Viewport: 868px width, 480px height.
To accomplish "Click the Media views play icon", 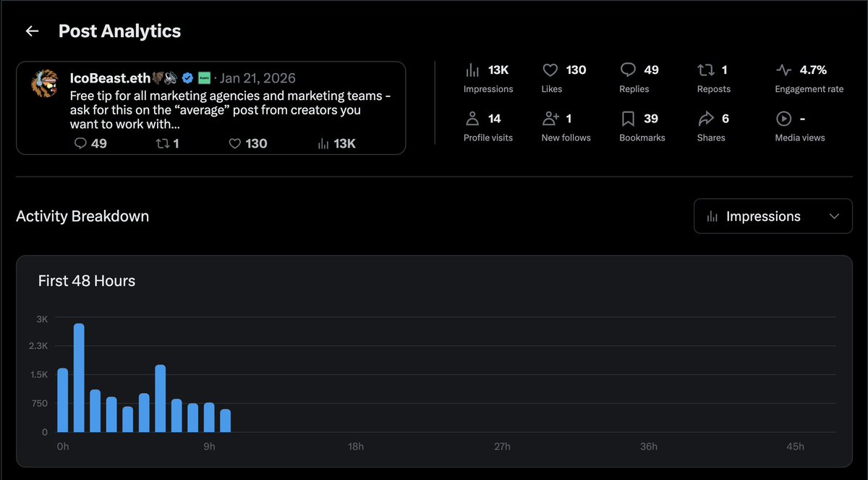I will 783,119.
